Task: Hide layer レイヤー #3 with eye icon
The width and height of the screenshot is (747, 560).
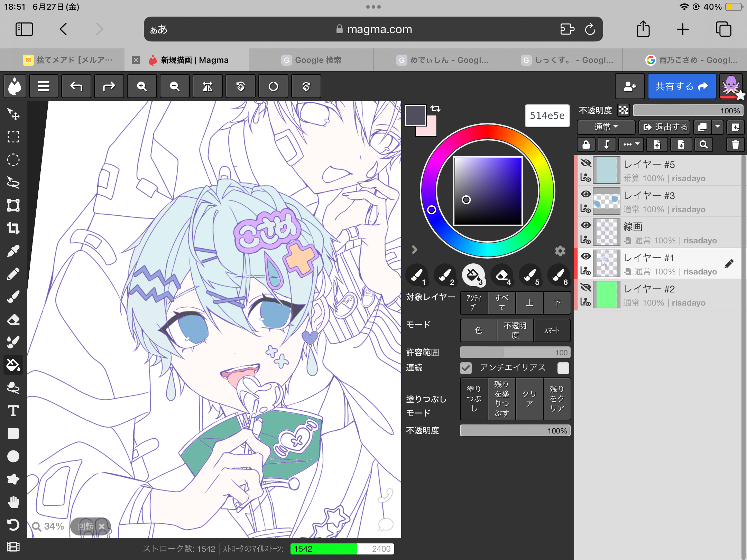Action: tap(585, 194)
